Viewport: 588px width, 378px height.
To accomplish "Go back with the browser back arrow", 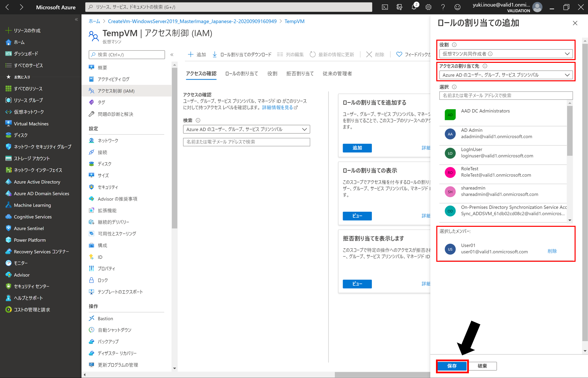I will 7,7.
